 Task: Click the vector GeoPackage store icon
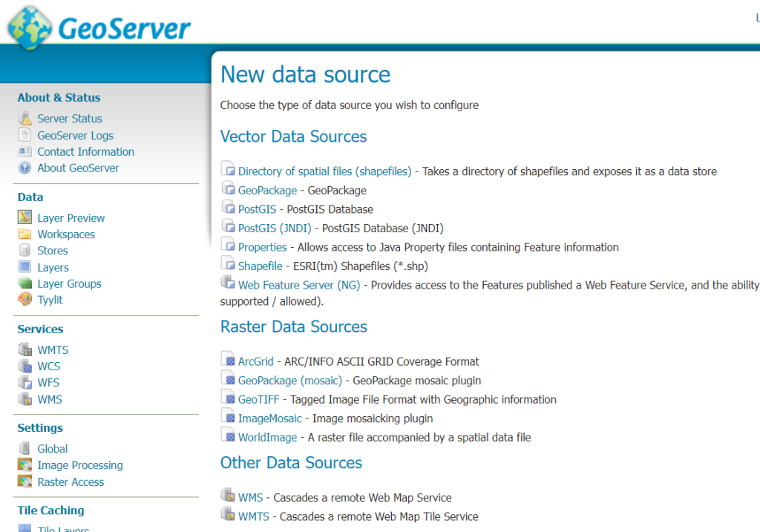tap(228, 187)
